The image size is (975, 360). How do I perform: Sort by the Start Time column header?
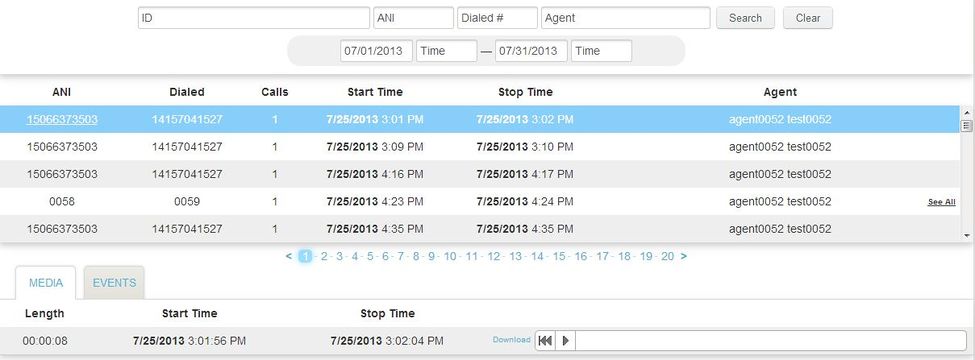point(375,92)
